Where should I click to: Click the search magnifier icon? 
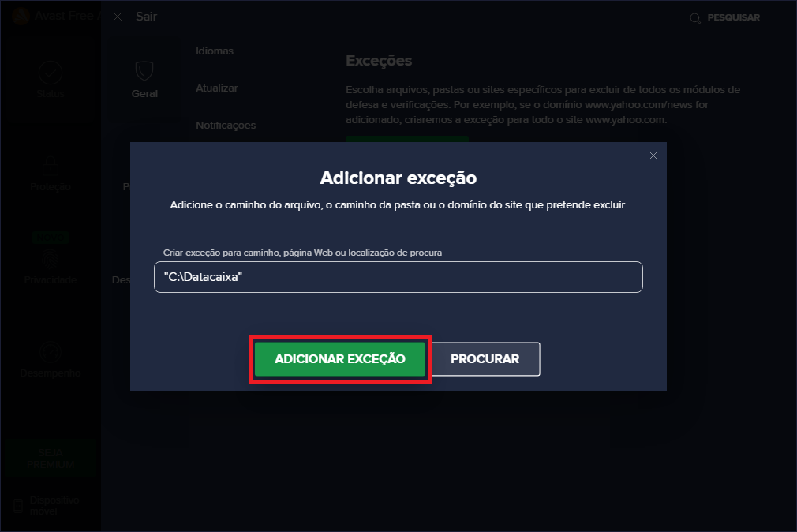(x=695, y=18)
